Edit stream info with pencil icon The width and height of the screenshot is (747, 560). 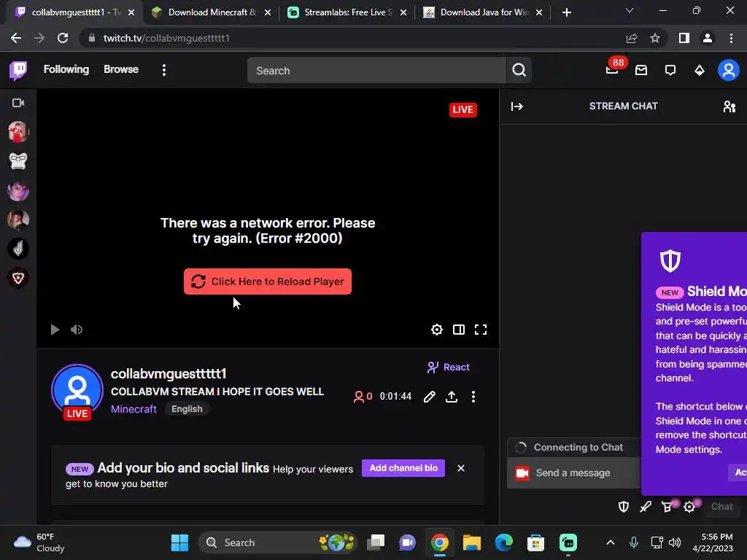click(x=429, y=397)
